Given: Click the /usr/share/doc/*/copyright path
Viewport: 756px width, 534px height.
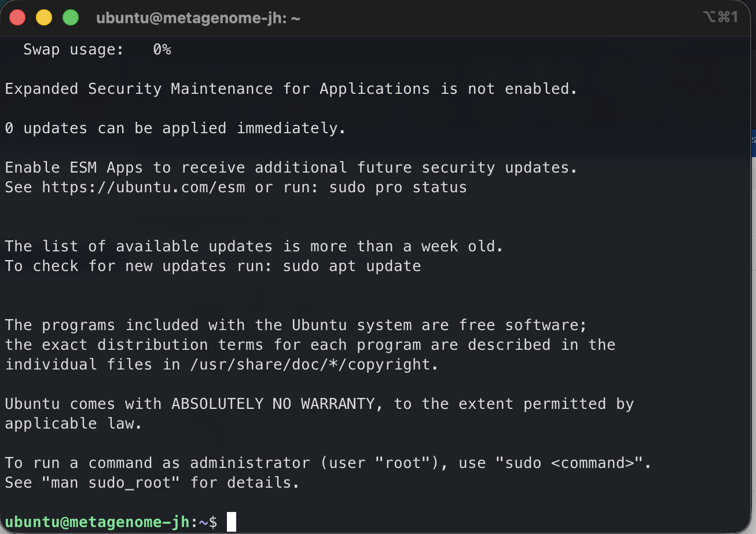Looking at the screenshot, I should click(314, 365).
